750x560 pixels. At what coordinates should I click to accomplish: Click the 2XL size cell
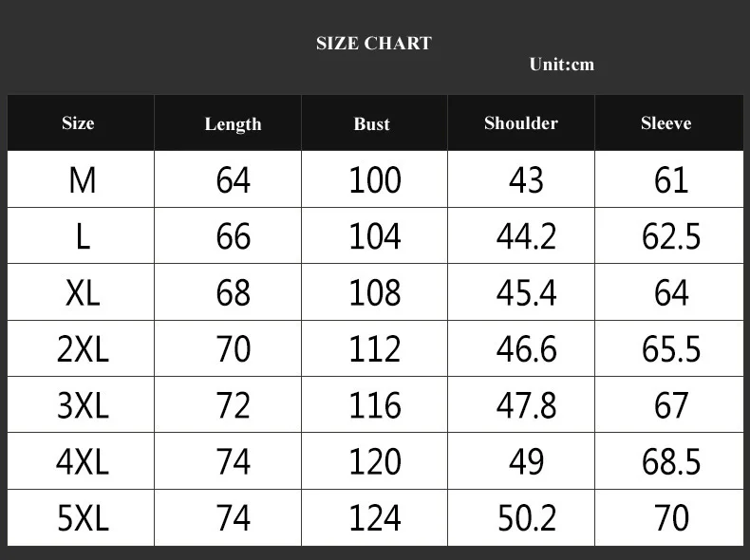83,349
